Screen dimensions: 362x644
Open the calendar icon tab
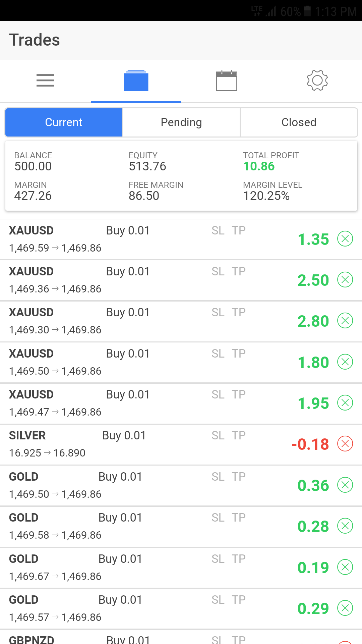pos(227,80)
